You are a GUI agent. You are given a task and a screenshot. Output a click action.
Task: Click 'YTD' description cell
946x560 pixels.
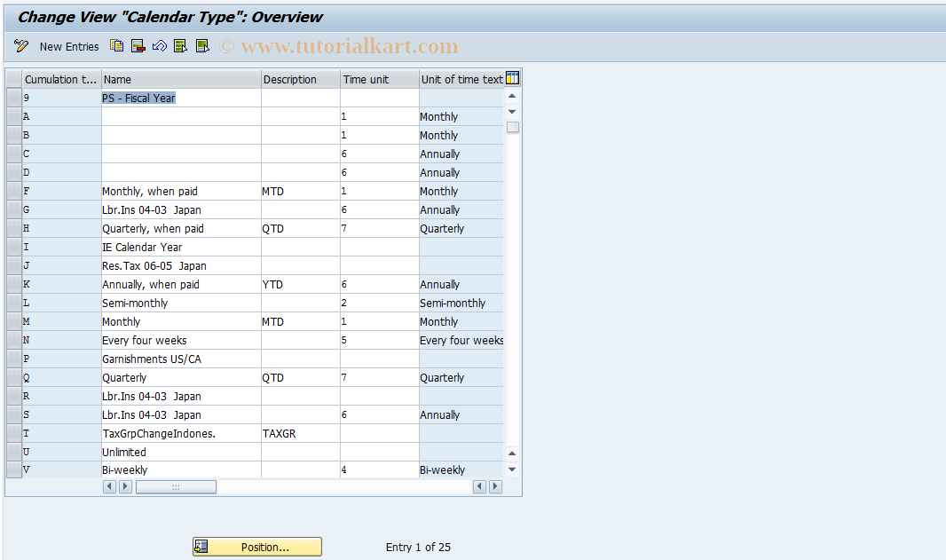click(301, 284)
